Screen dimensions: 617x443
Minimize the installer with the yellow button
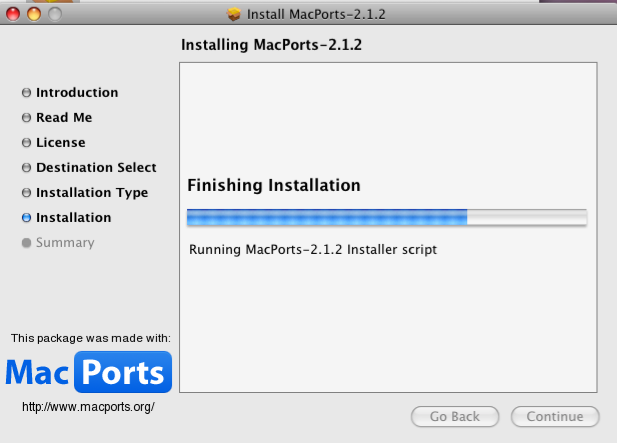tap(33, 14)
